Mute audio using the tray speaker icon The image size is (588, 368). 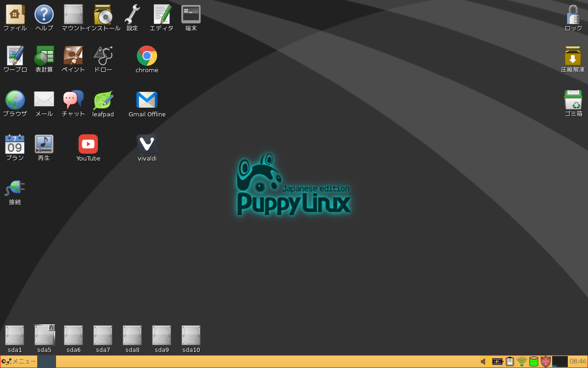pos(483,361)
